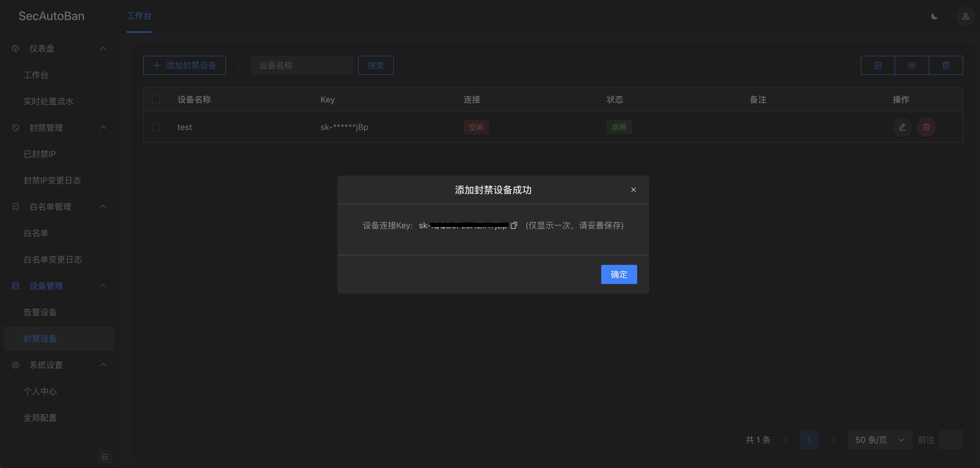Click the batch enable check icon

(878, 65)
